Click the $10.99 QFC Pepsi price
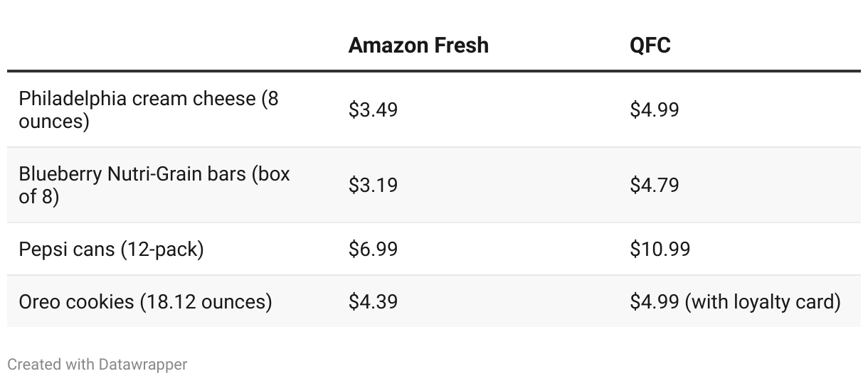Screen dimensions: 868x381 [660, 249]
